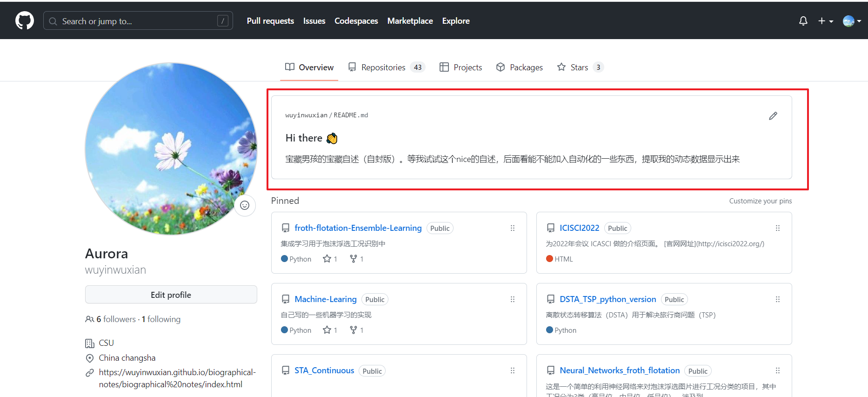
Task: Switch to the Packages tab
Action: point(520,67)
